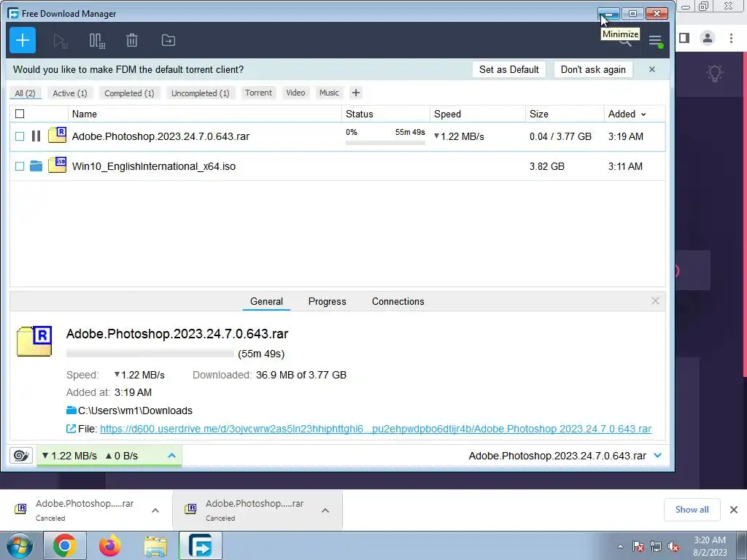The image size is (747, 560).
Task: Add a new download with plus button
Action: click(23, 41)
